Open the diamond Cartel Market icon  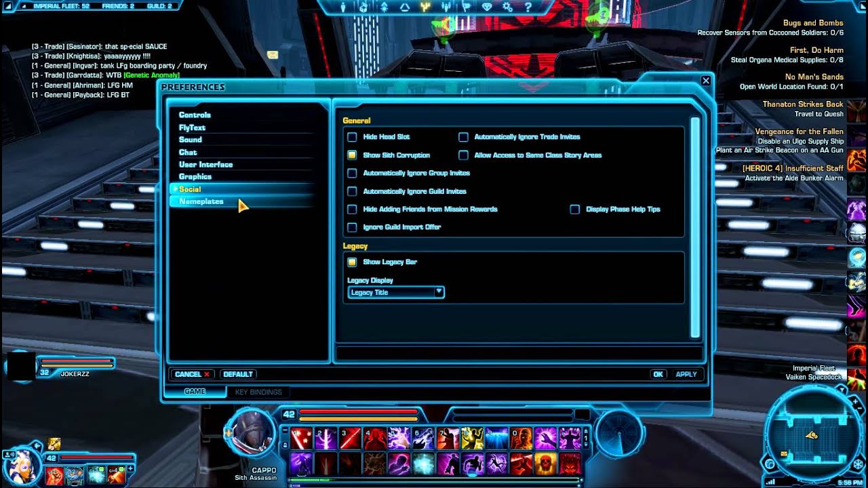point(487,7)
